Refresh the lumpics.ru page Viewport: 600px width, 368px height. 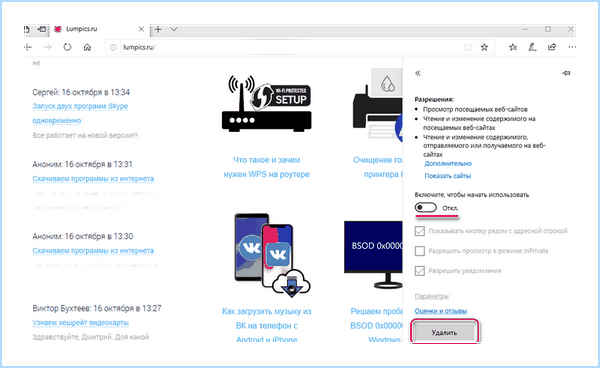67,47
